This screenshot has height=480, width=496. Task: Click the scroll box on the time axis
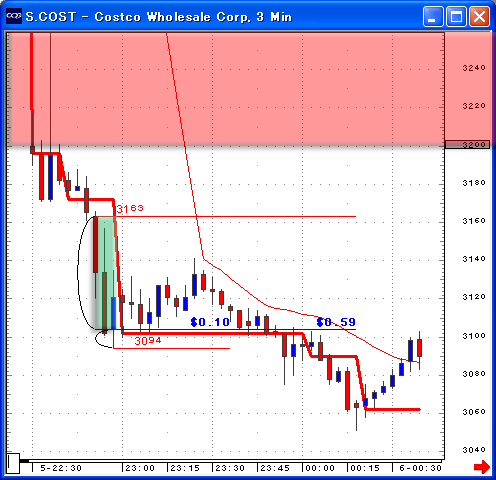(x=13, y=463)
